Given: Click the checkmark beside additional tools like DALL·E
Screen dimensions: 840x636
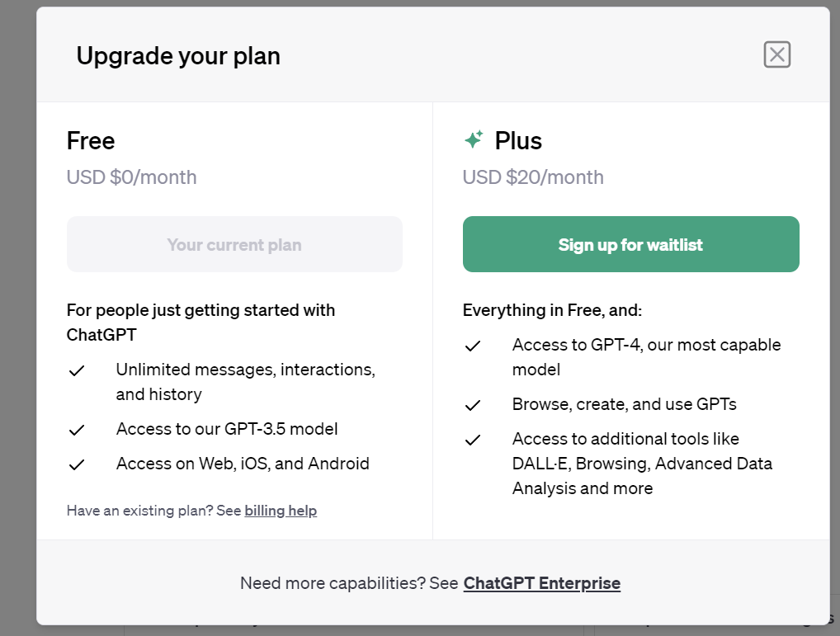Looking at the screenshot, I should (473, 440).
